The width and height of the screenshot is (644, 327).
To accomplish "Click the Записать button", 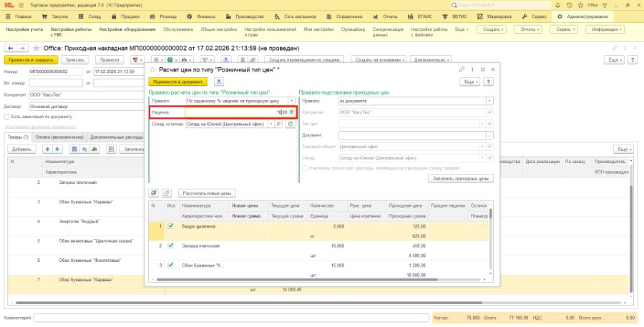I will pos(75,60).
